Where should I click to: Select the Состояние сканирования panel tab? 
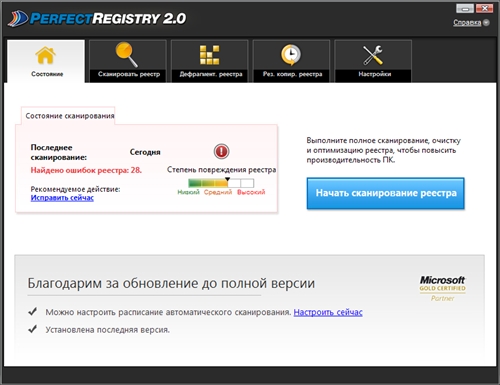pyautogui.click(x=69, y=116)
